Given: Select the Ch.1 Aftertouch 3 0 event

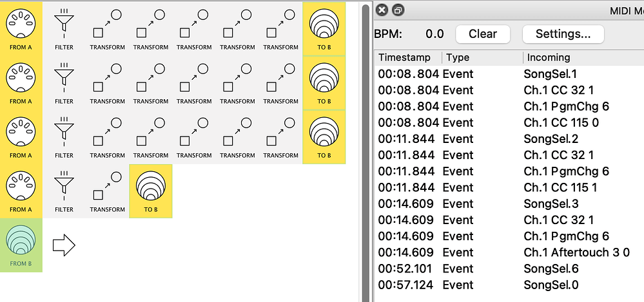Looking at the screenshot, I should (503, 252).
